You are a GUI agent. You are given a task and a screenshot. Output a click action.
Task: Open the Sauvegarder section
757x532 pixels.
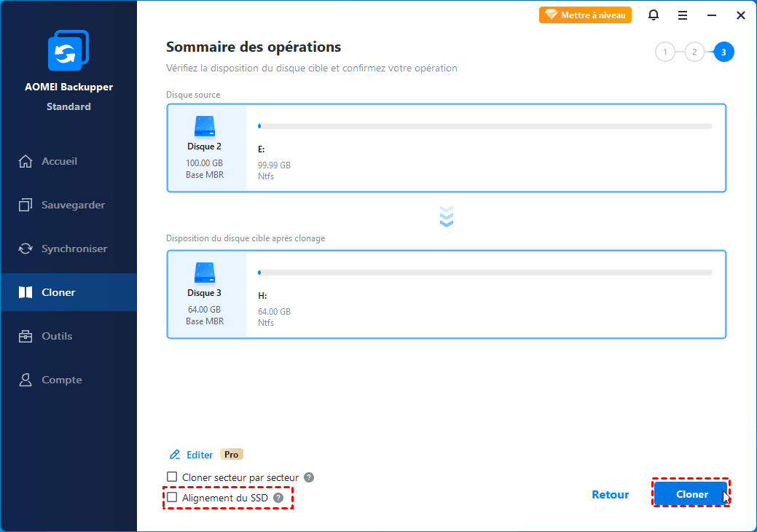point(68,205)
